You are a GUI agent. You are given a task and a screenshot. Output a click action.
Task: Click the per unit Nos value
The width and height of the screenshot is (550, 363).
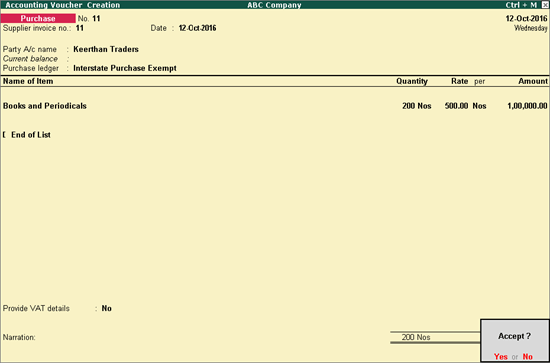tap(479, 106)
